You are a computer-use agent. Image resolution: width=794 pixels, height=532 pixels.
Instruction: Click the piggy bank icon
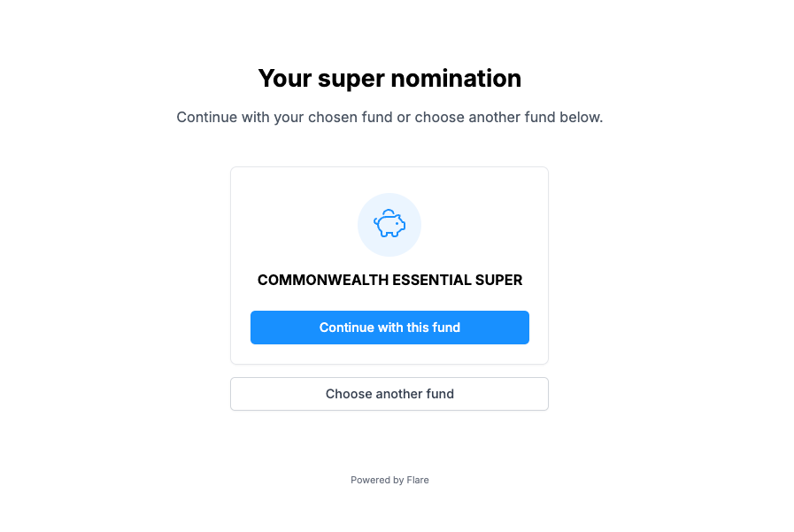pos(389,223)
